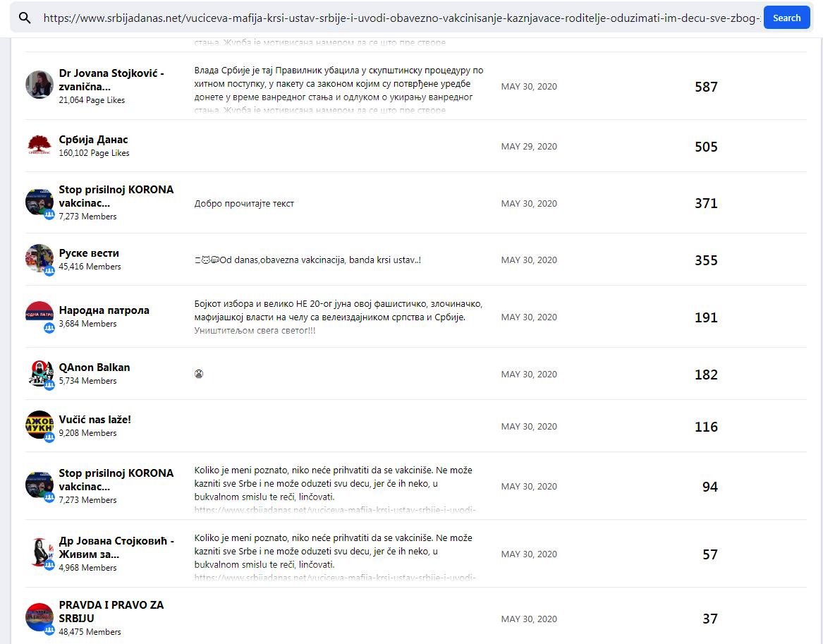Focus the URL search input field
This screenshot has height=644, width=823.
pos(401,18)
